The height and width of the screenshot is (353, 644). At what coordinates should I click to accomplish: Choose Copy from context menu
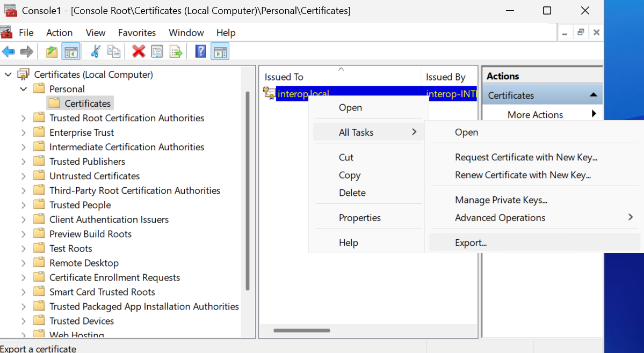click(368, 175)
